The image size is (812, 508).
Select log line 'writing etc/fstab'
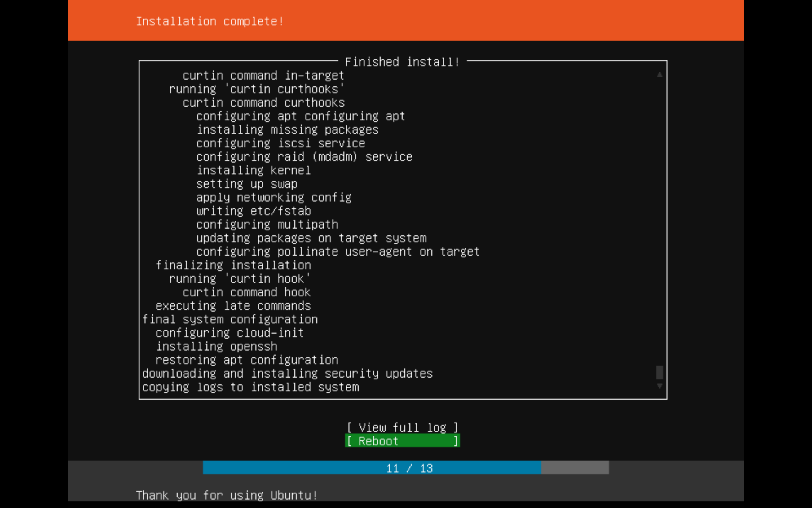253,211
